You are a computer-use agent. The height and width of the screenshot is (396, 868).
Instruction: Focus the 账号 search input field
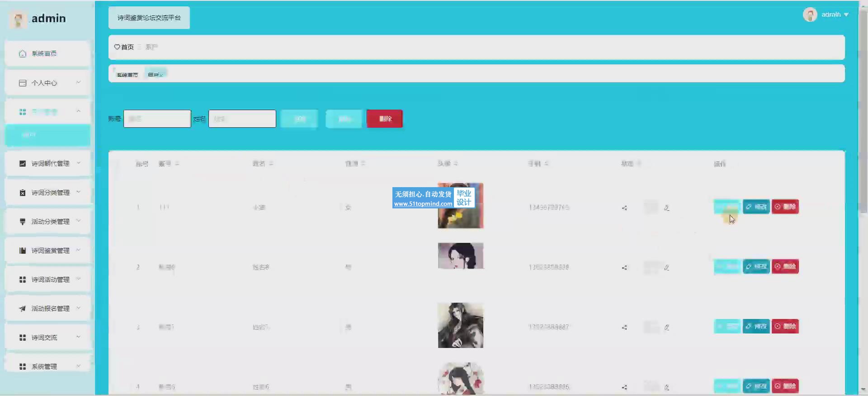pos(157,119)
